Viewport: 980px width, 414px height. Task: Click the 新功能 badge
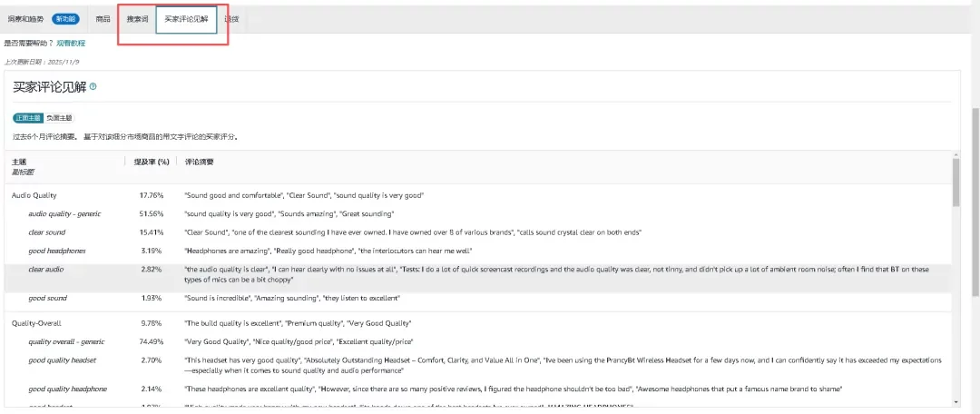coord(64,19)
